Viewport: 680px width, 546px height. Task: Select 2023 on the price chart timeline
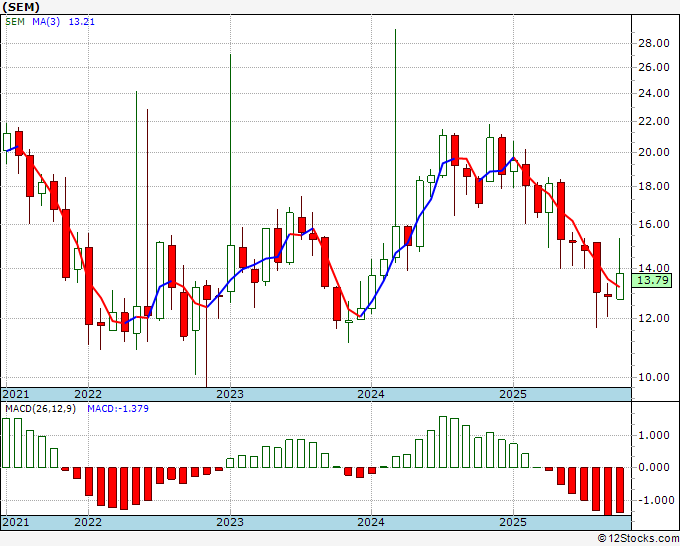230,394
